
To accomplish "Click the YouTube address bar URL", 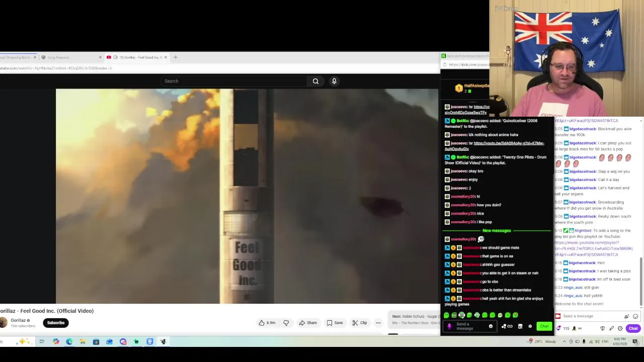I will click(x=56, y=68).
